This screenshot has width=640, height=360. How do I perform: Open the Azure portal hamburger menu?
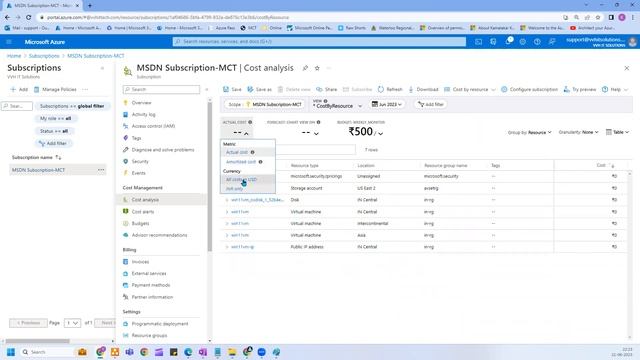point(9,42)
